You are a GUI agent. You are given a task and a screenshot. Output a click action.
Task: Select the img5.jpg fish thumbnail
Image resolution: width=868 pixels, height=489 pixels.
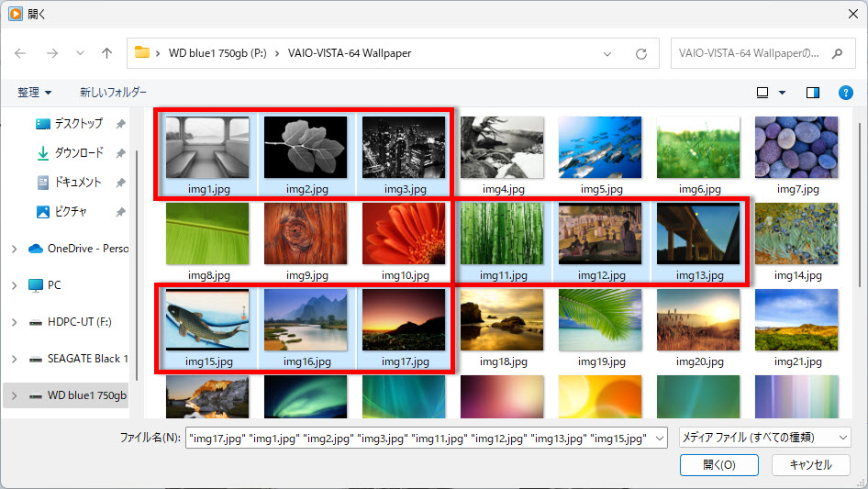[x=599, y=147]
